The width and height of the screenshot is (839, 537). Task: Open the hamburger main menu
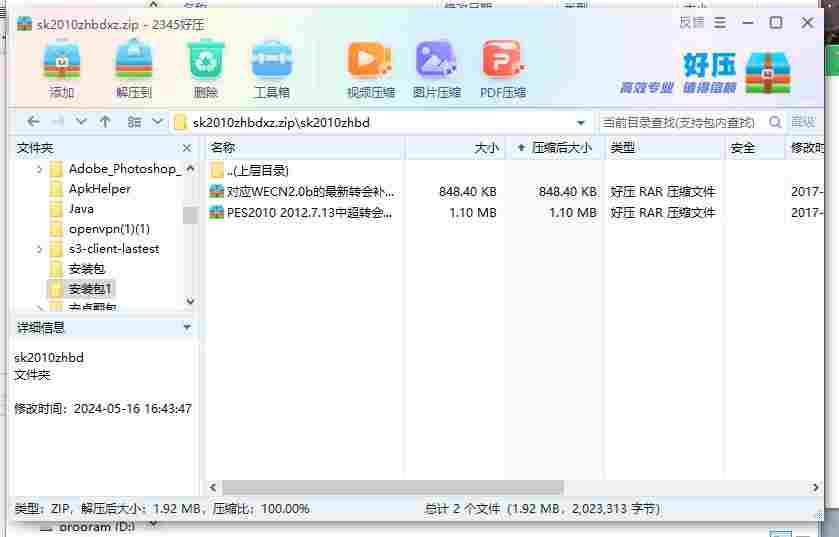pos(720,22)
